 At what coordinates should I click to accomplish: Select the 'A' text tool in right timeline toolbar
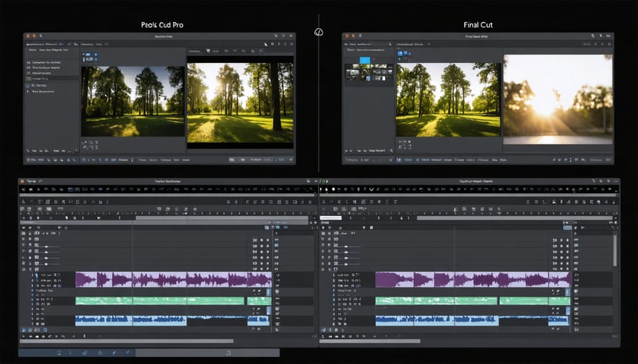click(x=323, y=202)
